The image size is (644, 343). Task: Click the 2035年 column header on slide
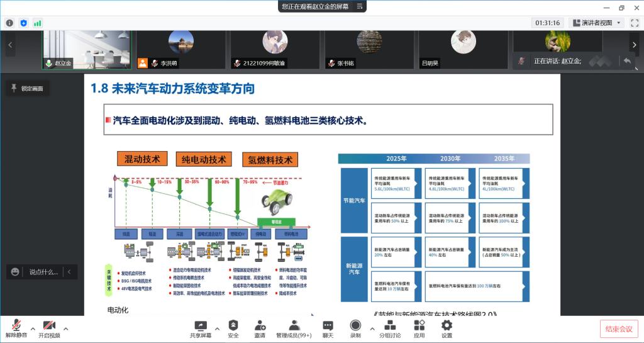(x=504, y=159)
